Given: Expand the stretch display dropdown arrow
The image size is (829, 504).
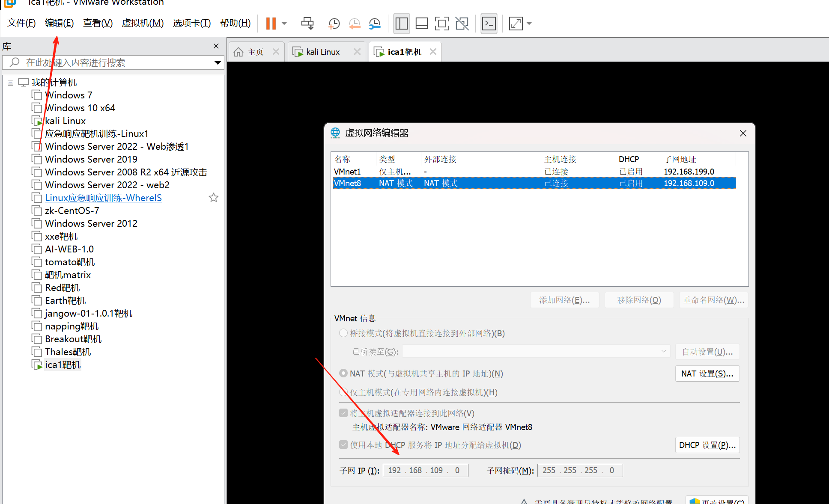Looking at the screenshot, I should click(529, 24).
